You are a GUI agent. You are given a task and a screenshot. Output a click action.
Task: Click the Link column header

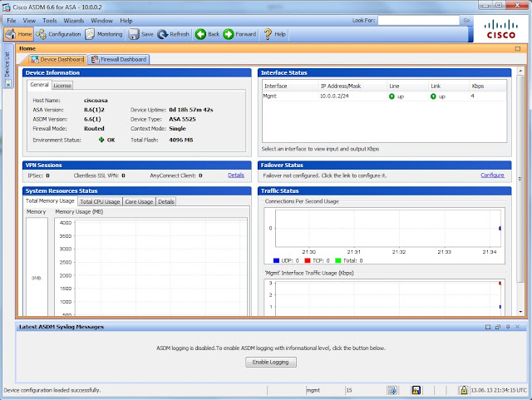449,86
